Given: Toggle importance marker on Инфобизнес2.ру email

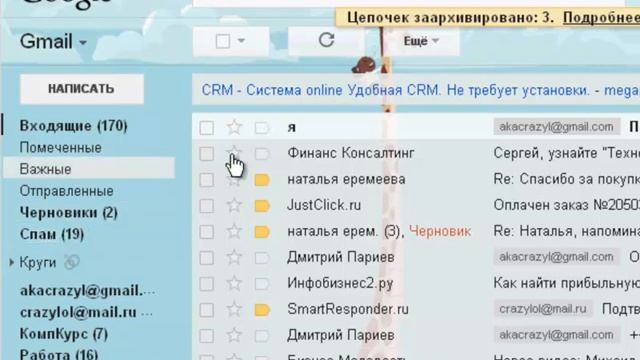Looking at the screenshot, I should click(262, 284).
